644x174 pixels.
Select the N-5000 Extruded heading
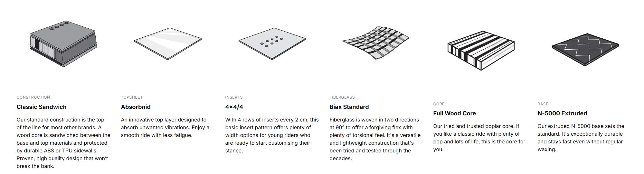562,113
